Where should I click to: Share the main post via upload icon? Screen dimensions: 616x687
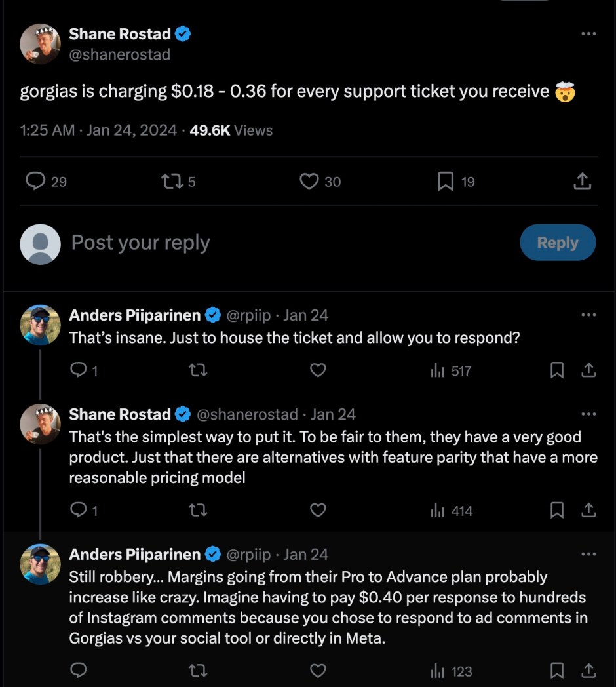[582, 182]
